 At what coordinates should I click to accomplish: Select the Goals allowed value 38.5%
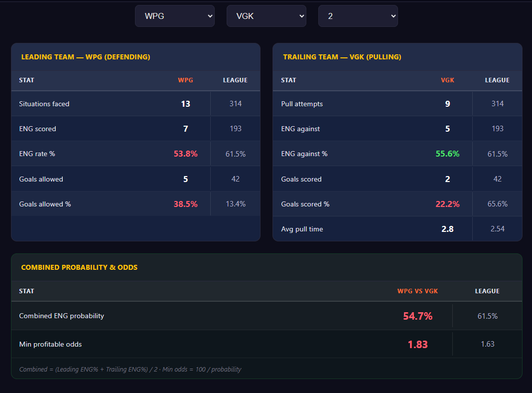tap(186, 204)
